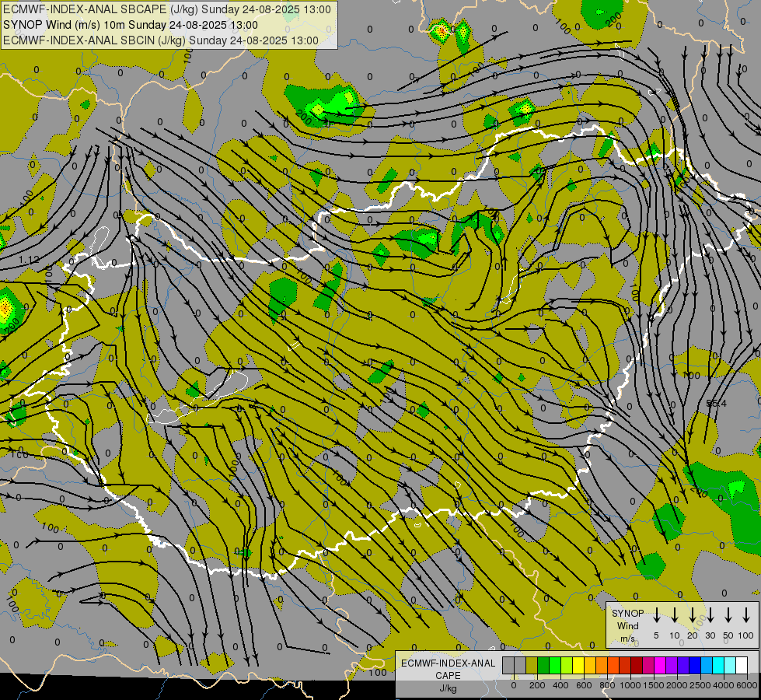Click the '1.12' value on the map

point(29,260)
